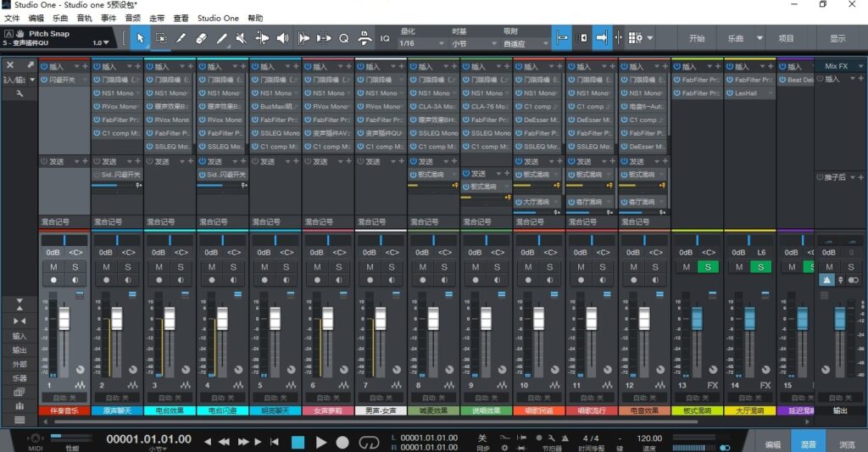868x452 pixels.
Task: Pick the Eraser tool
Action: (x=202, y=38)
